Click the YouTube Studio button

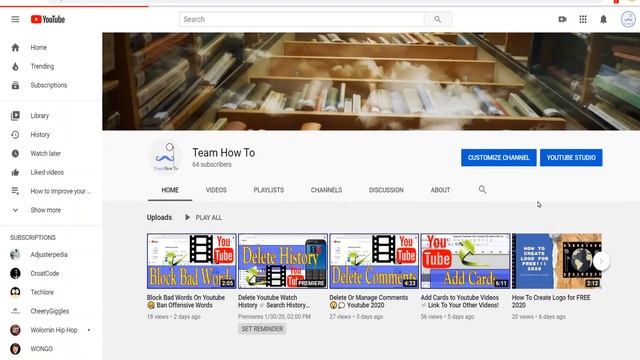tap(571, 158)
